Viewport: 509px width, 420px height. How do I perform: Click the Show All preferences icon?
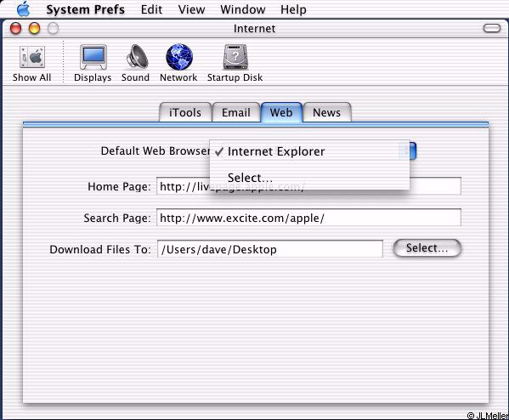click(x=31, y=57)
